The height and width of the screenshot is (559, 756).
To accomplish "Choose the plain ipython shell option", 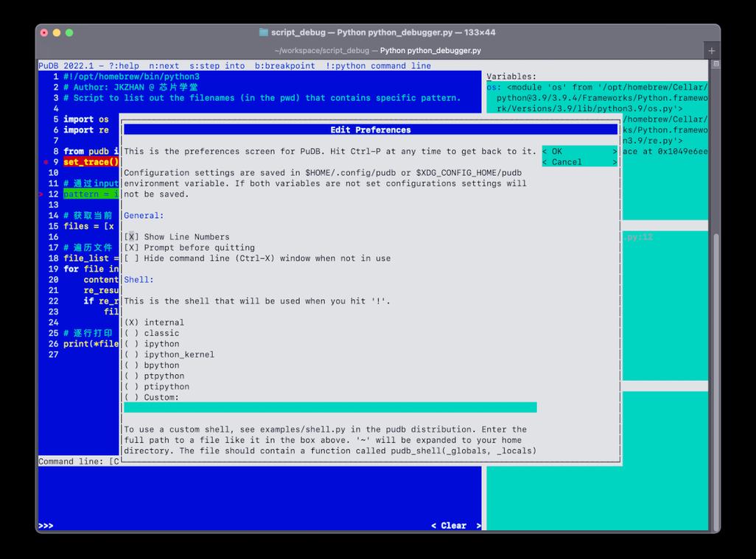I will [x=131, y=344].
